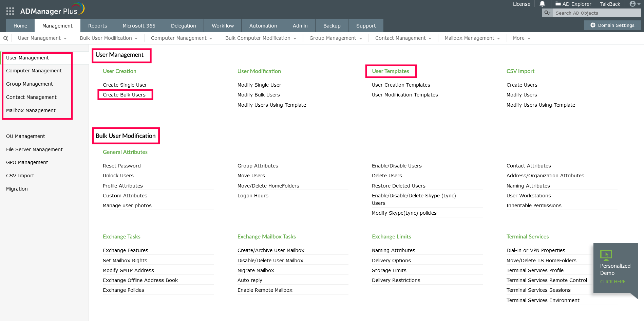Screen dimensions: 644x321
Task: Click the search AD objects magnifier icon
Action: [547, 13]
